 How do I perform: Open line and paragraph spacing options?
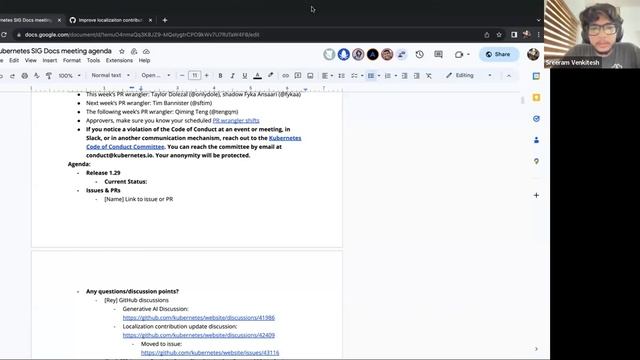click(x=342, y=76)
